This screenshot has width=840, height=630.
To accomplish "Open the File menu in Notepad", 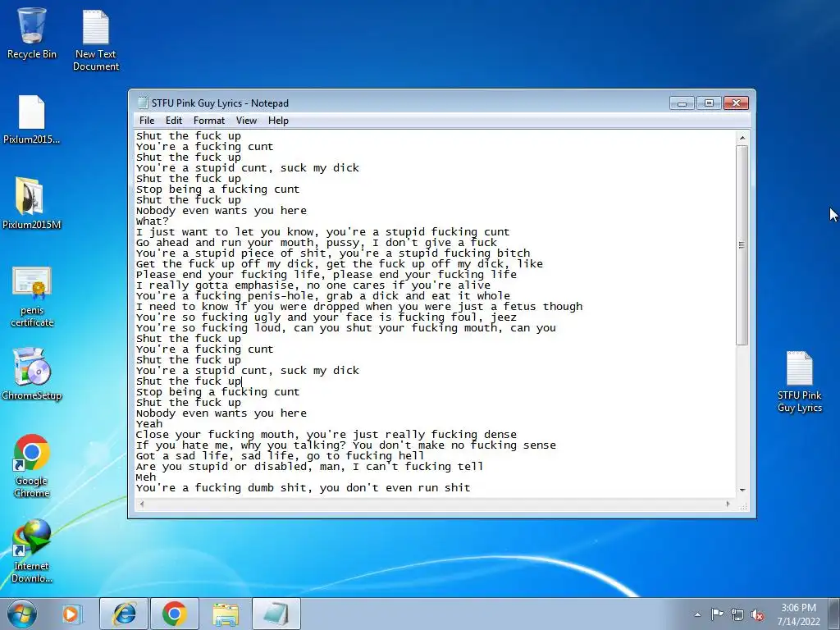I will coord(147,121).
